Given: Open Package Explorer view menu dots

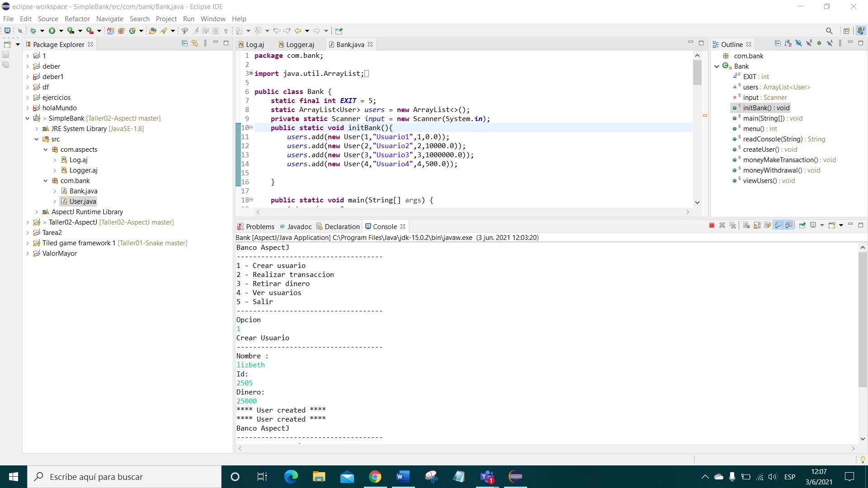Looking at the screenshot, I should (x=205, y=43).
